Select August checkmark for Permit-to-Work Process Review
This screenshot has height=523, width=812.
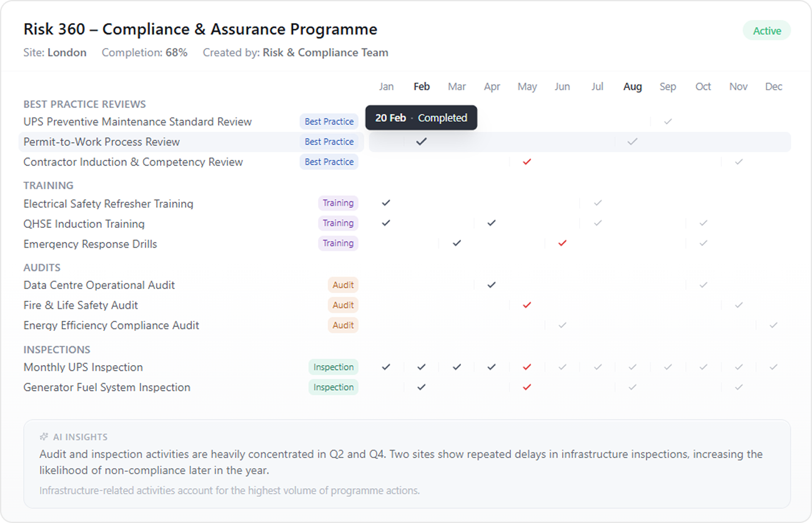click(633, 142)
